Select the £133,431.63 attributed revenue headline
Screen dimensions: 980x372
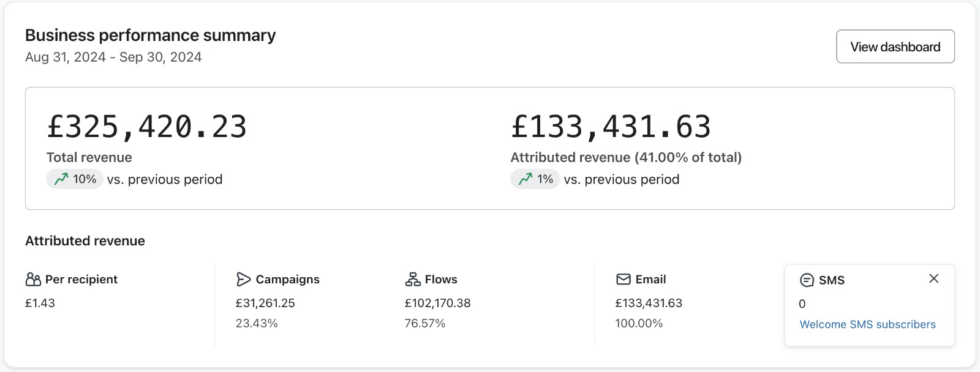click(611, 127)
